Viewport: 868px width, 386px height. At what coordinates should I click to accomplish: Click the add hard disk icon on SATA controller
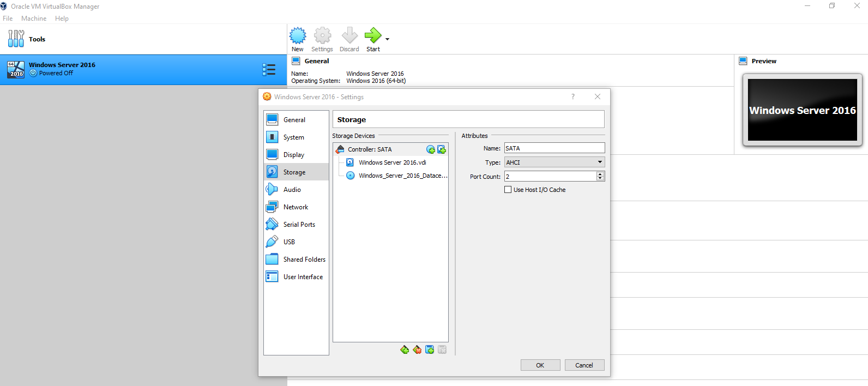click(x=442, y=149)
